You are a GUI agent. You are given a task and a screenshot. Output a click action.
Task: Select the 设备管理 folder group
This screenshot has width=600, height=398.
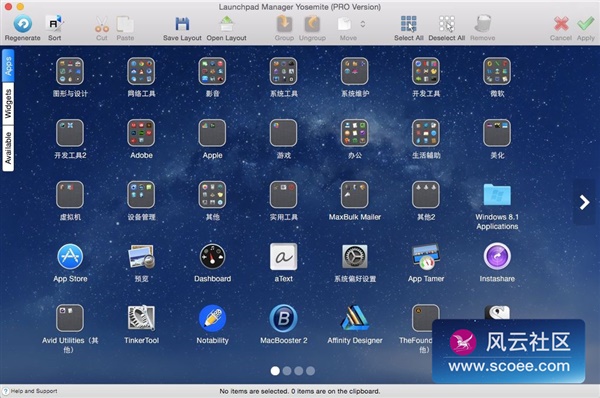141,194
